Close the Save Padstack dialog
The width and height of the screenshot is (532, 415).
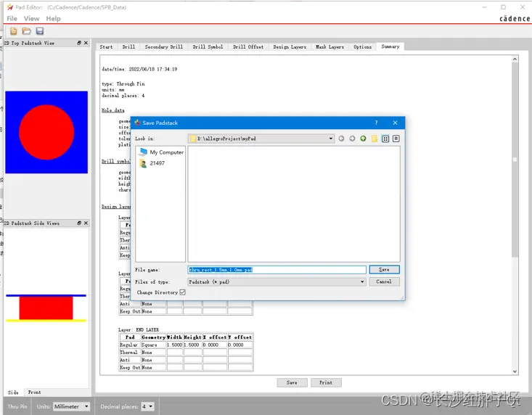pos(395,123)
